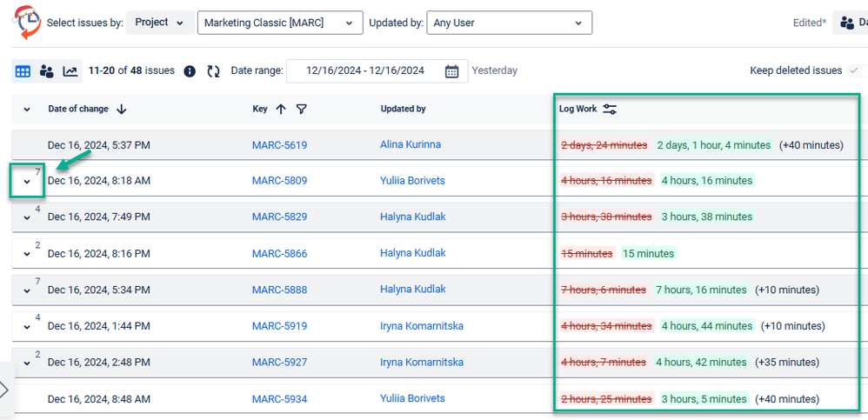The height and width of the screenshot is (420, 868).
Task: Click new value 3 hours, 5 minutes
Action: (x=704, y=399)
